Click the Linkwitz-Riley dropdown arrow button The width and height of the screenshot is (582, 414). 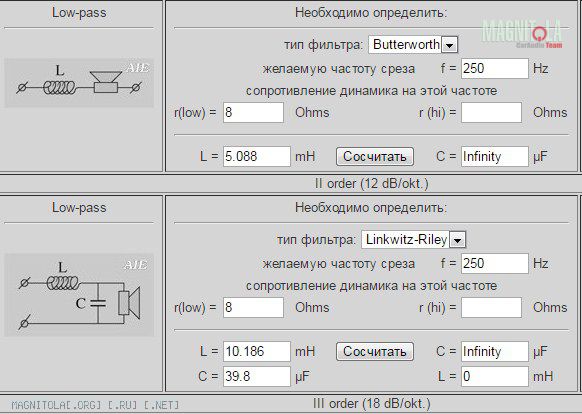pyautogui.click(x=457, y=240)
